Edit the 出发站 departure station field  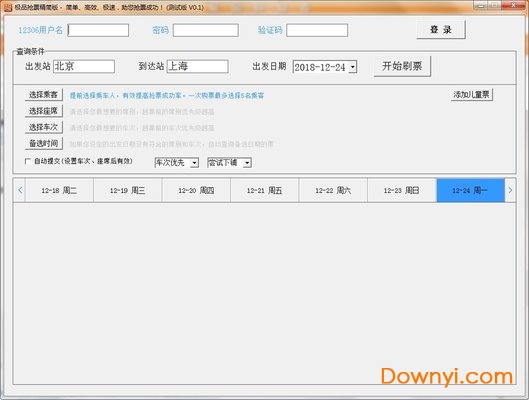(x=84, y=66)
